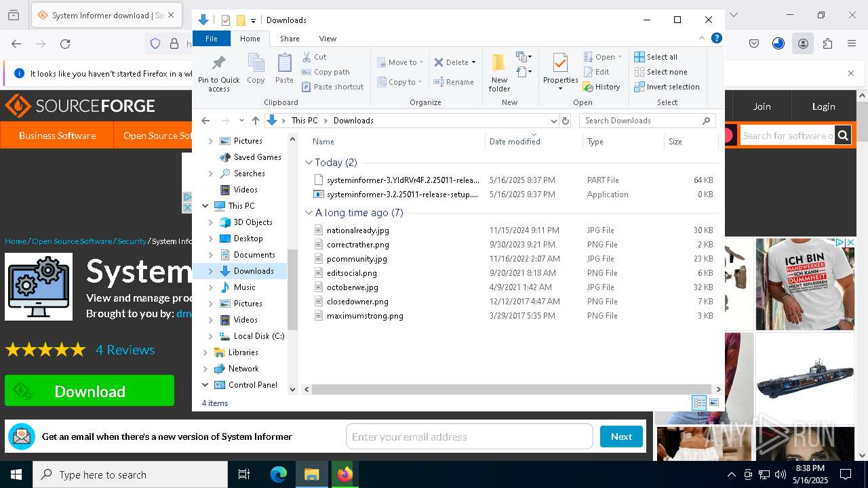Click the Next button for email signup
The width and height of the screenshot is (868, 488).
point(621,436)
